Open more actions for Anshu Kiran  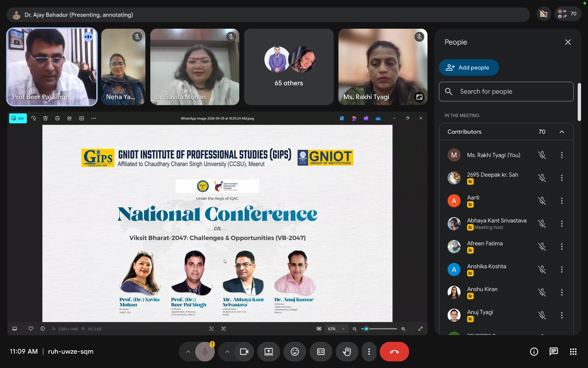pyautogui.click(x=562, y=293)
